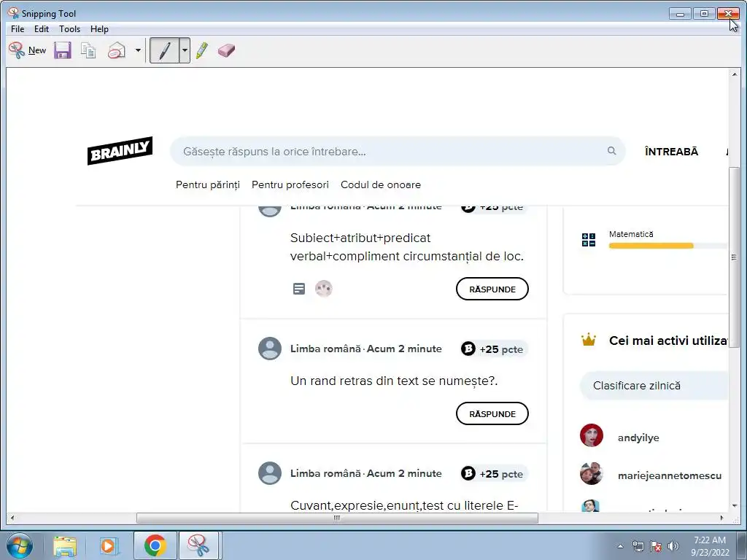Image resolution: width=747 pixels, height=560 pixels.
Task: Select the Eraser tool
Action: point(226,50)
